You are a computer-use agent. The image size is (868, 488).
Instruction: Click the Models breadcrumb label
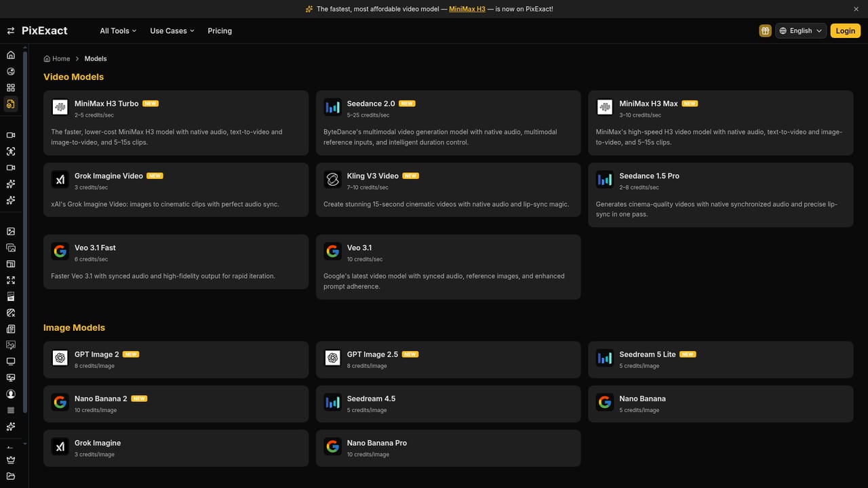click(96, 59)
